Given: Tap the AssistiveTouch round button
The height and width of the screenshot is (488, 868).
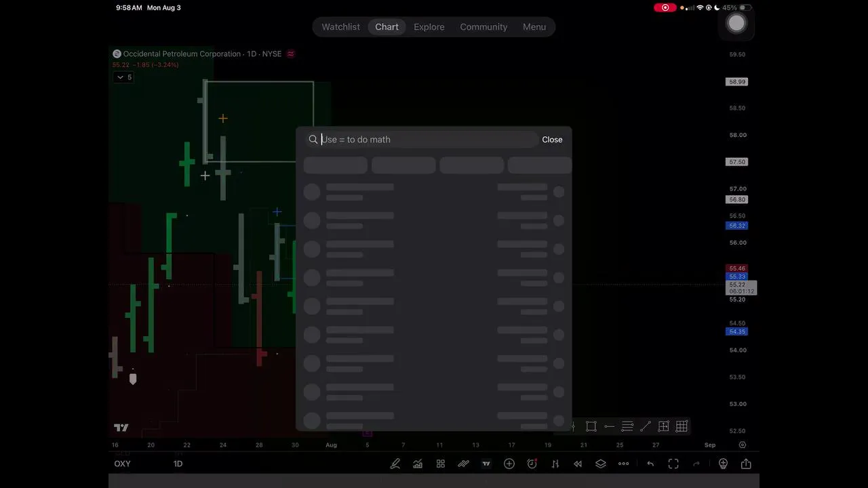Looking at the screenshot, I should (x=736, y=23).
